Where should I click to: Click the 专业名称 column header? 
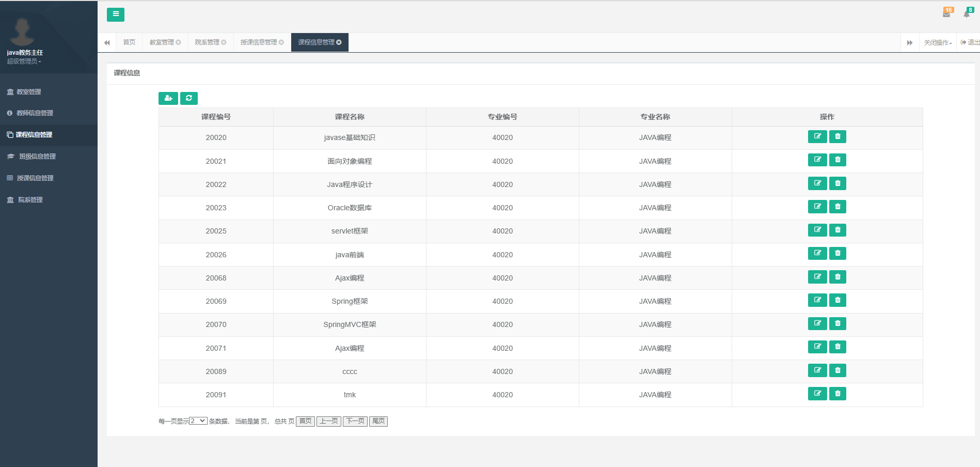655,117
